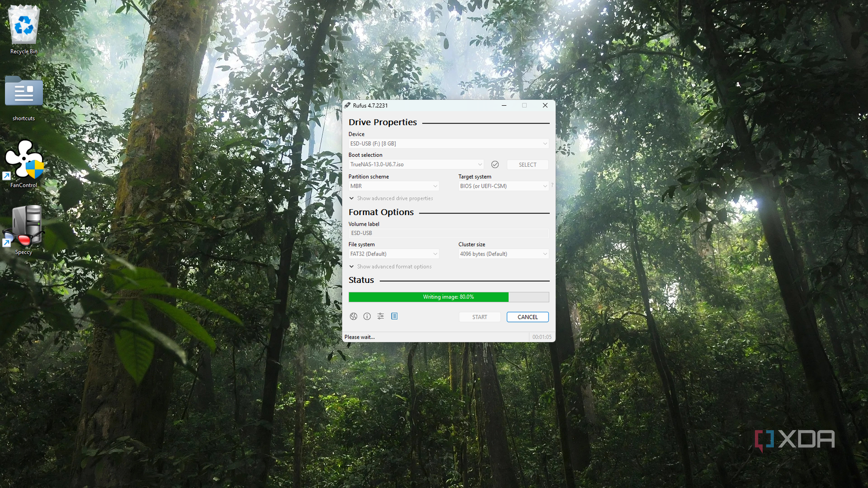Click the About info icon
Viewport: 868px width, 488px height.
367,316
